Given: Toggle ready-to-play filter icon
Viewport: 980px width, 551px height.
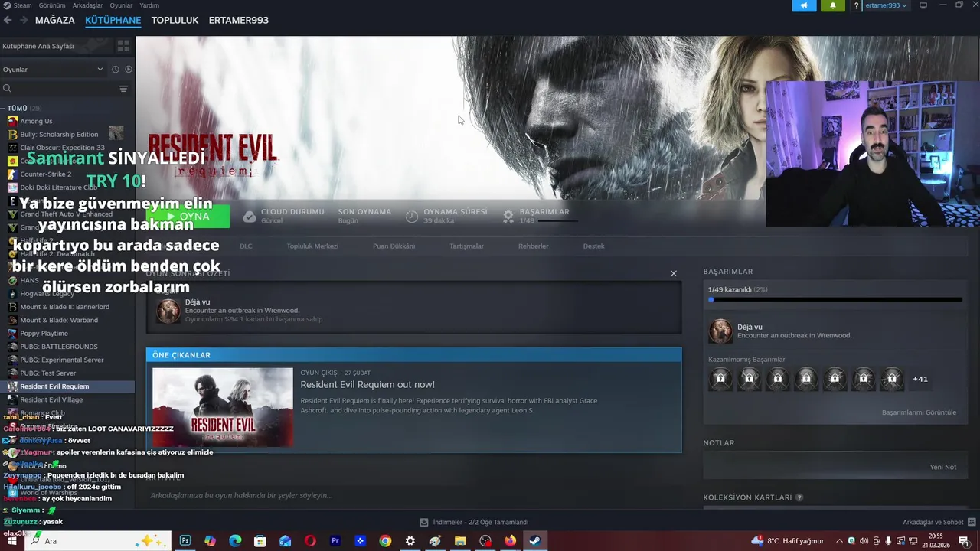Looking at the screenshot, I should point(129,70).
